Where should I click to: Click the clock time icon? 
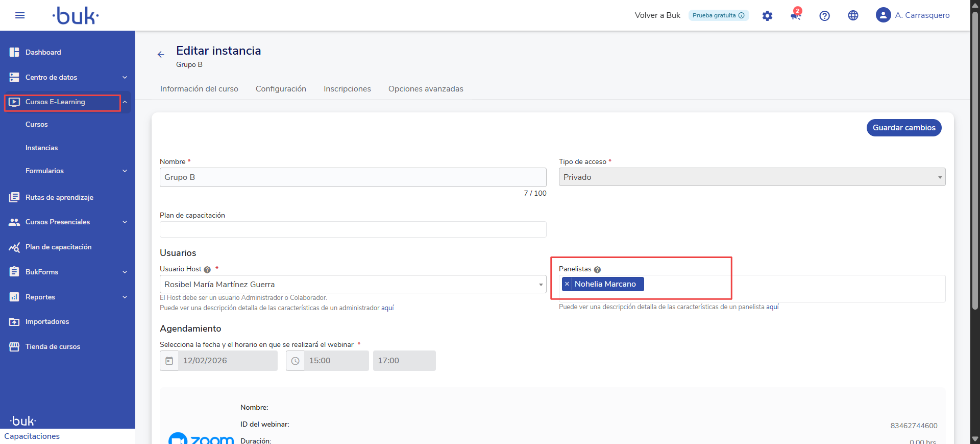coord(295,361)
